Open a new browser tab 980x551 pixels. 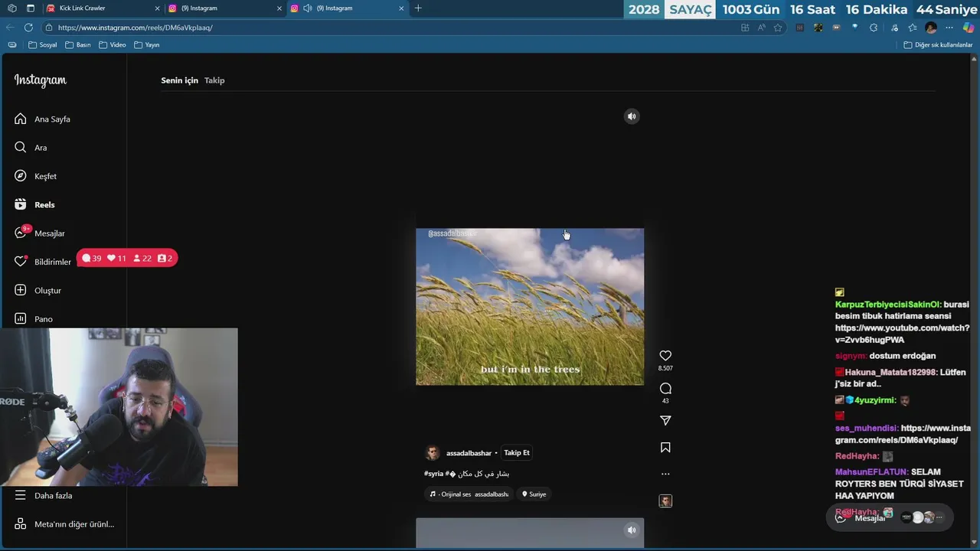pos(418,8)
